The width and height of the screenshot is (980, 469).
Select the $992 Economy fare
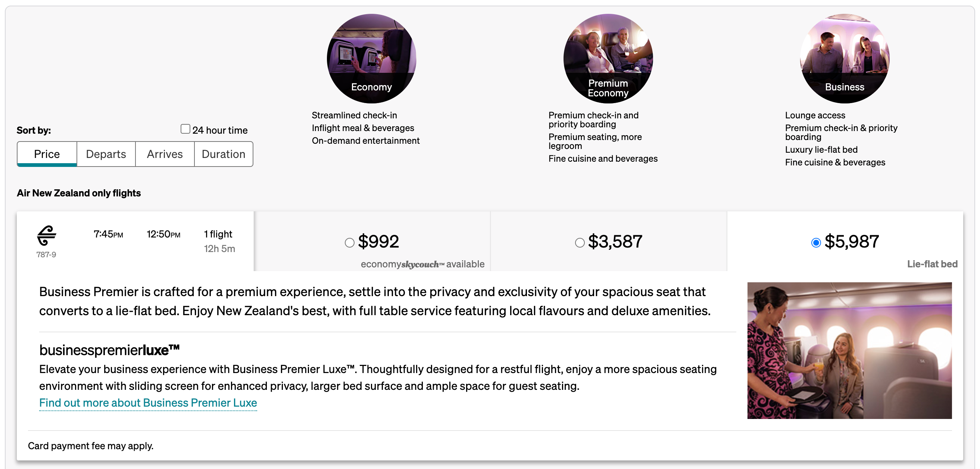(x=350, y=242)
